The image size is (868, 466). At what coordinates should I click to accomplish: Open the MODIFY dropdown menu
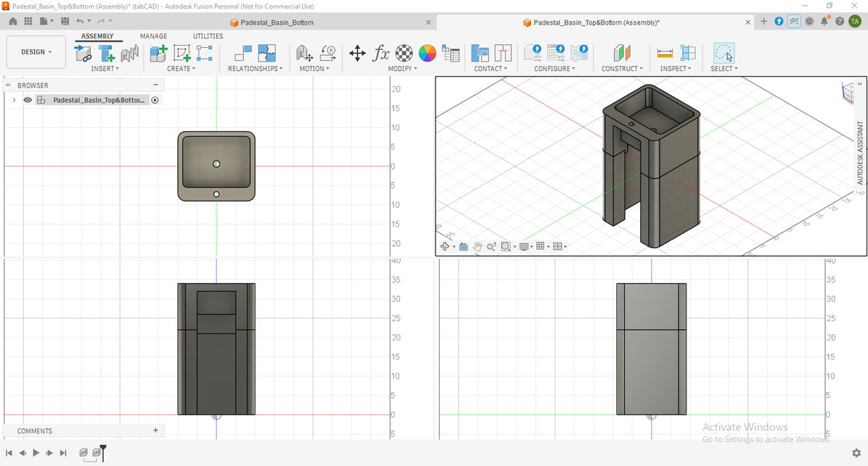click(404, 69)
